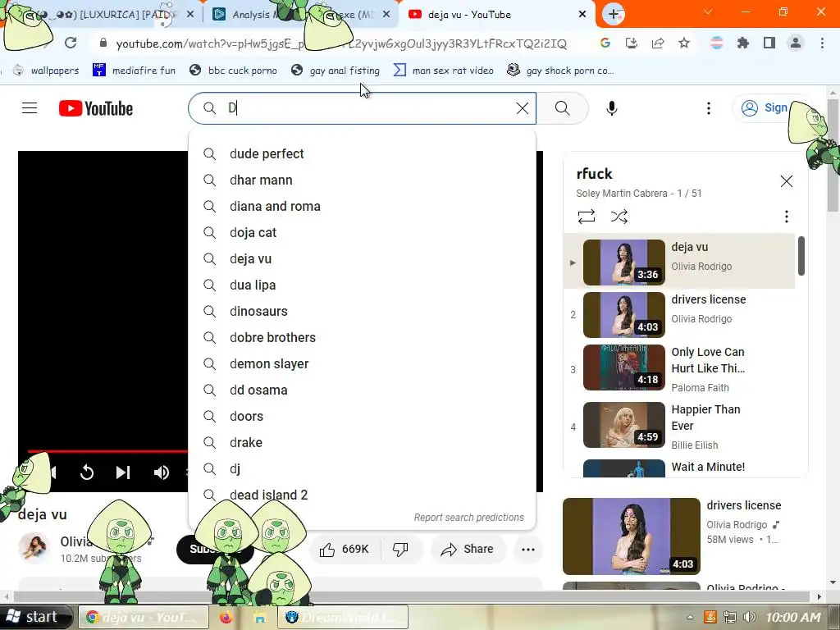Choose the 'drake' suggestion

tap(362, 442)
